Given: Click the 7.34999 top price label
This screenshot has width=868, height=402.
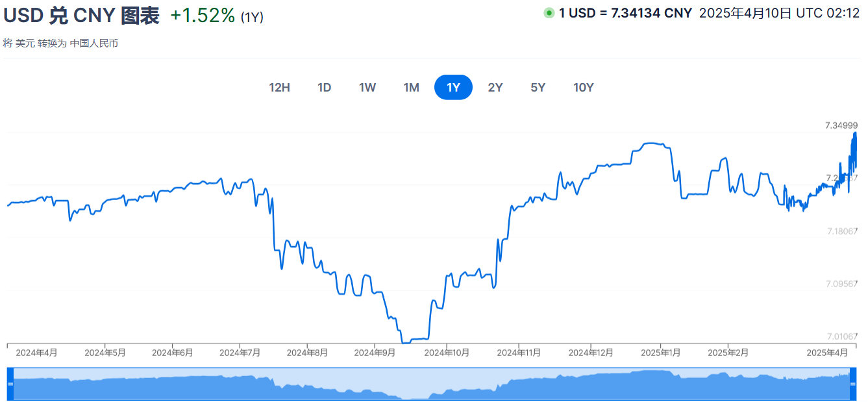Looking at the screenshot, I should pyautogui.click(x=841, y=125).
